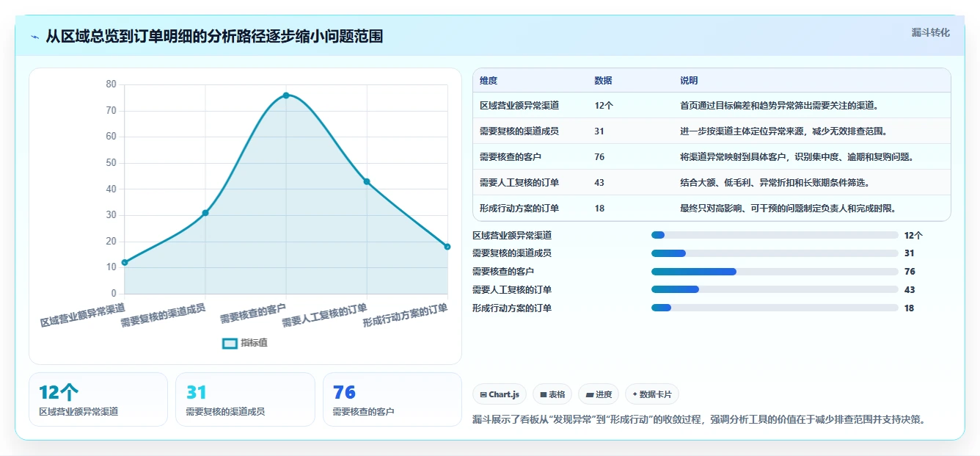Open the 31 需要复核的渠道成员 stat card
Viewport: 980px width, 456px height.
tap(245, 399)
